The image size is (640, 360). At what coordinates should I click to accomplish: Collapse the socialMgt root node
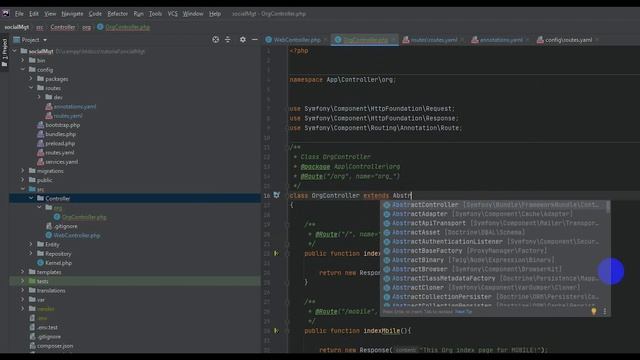point(14,51)
